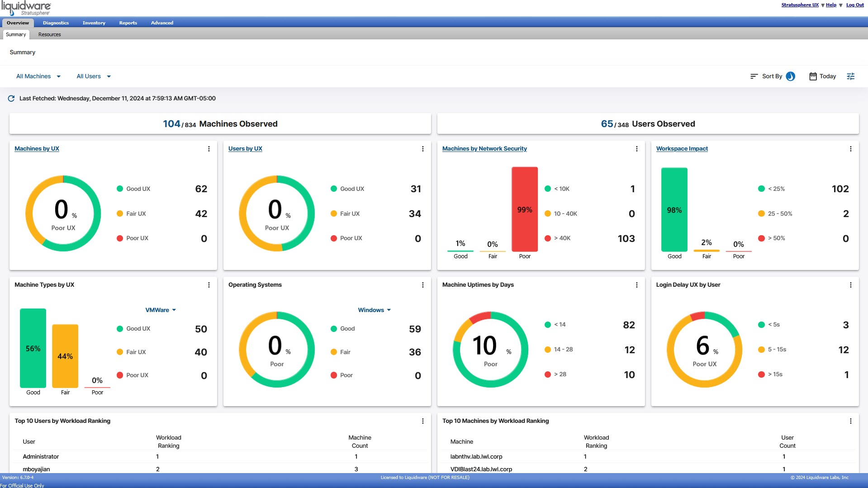Click 65/348 Users Observed banner
The width and height of the screenshot is (868, 488).
[x=648, y=124]
